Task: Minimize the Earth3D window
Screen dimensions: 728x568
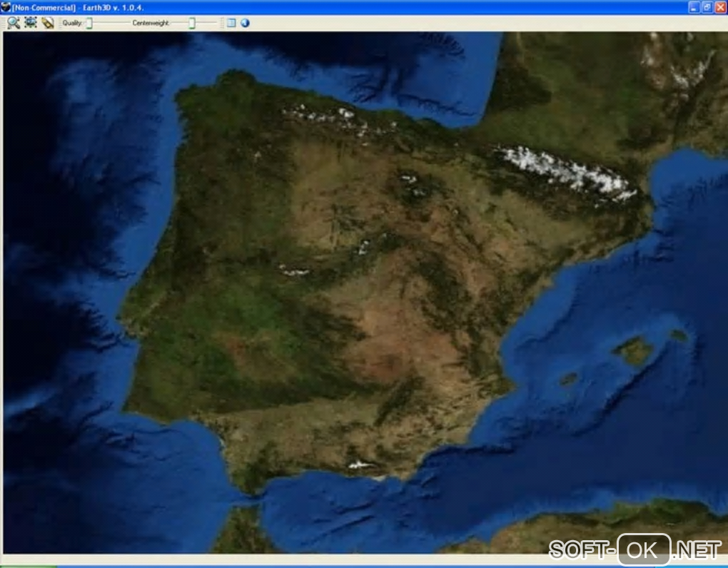Action: point(694,7)
